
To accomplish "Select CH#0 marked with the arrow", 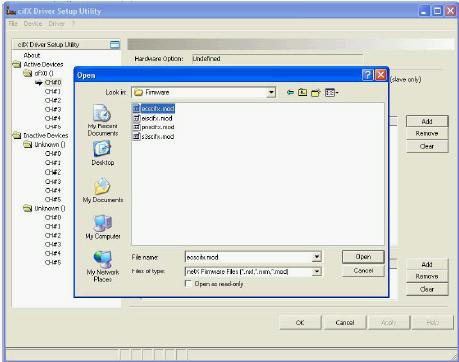I will pos(53,82).
